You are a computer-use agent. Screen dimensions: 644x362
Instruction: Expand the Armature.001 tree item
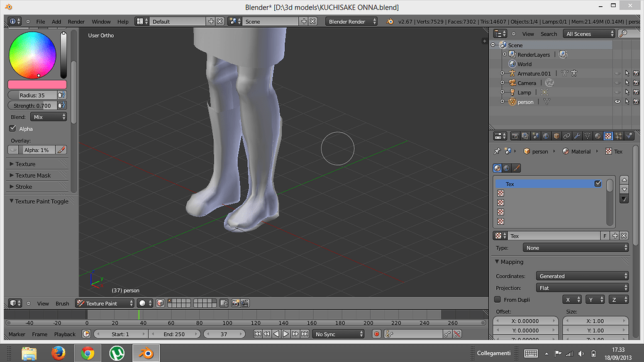click(502, 73)
